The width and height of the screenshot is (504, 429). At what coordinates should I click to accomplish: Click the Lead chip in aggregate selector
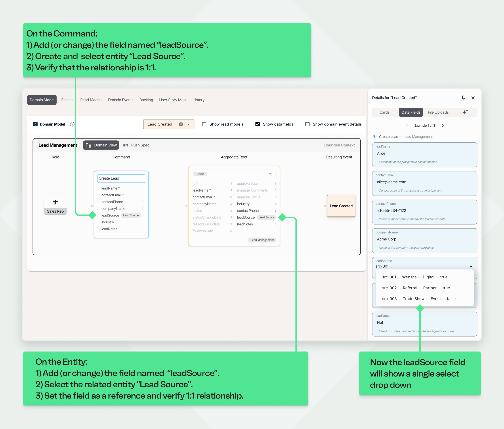pyautogui.click(x=200, y=174)
